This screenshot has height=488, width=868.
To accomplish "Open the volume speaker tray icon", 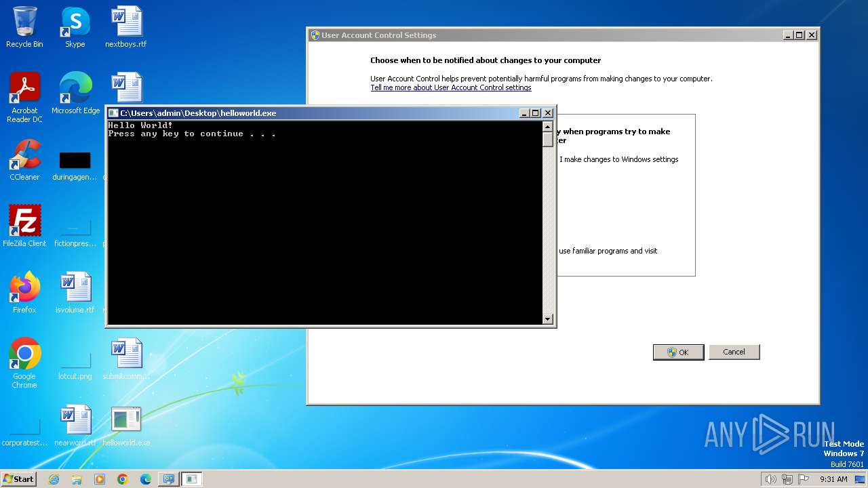I will pos(770,479).
